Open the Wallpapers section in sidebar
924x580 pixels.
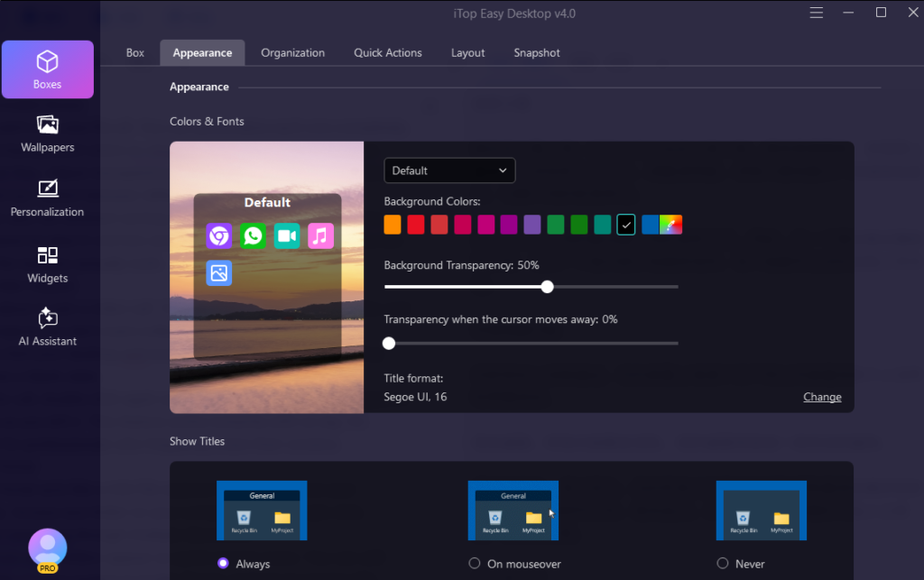pyautogui.click(x=48, y=133)
